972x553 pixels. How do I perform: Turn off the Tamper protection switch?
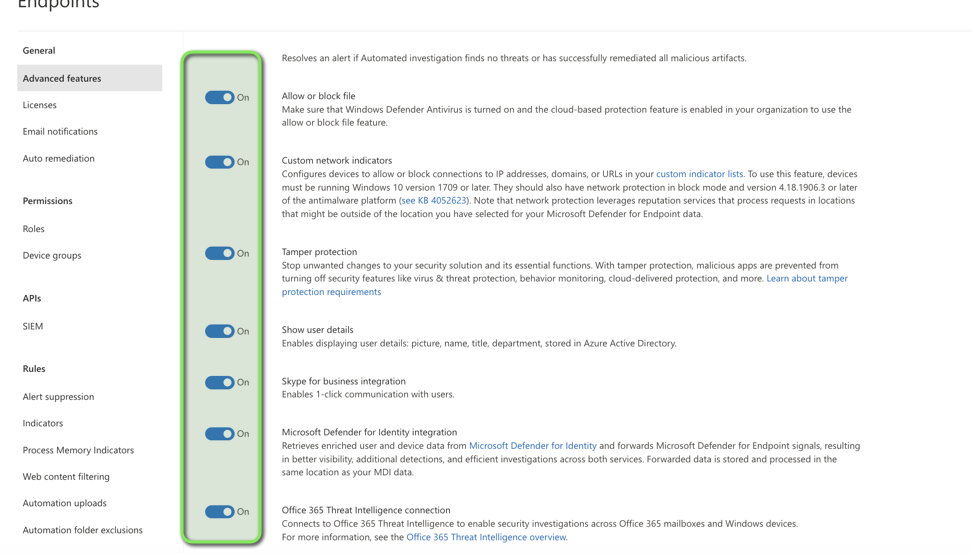[x=220, y=253]
